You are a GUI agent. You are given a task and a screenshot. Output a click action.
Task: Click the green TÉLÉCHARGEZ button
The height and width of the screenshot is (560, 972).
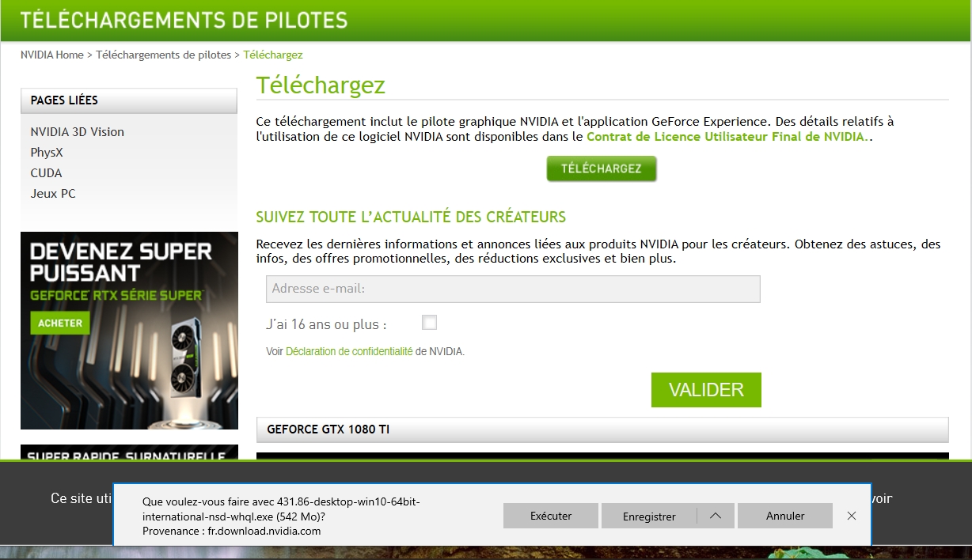(602, 168)
